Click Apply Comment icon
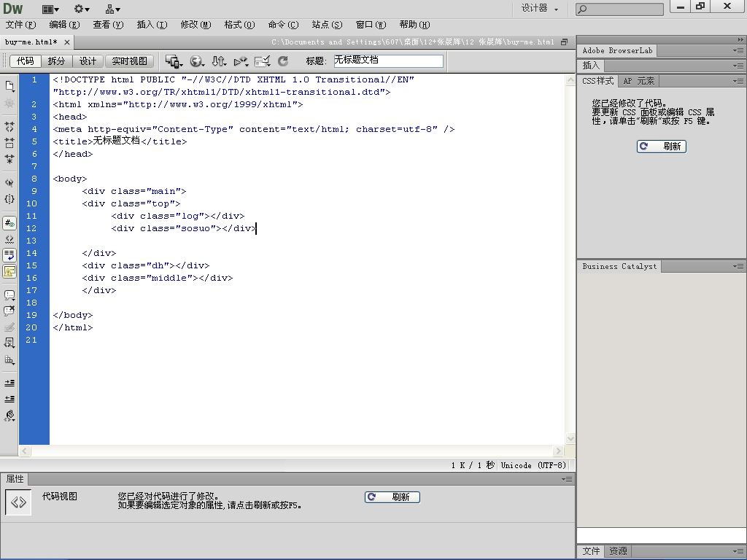The image size is (747, 560). tap(9, 295)
